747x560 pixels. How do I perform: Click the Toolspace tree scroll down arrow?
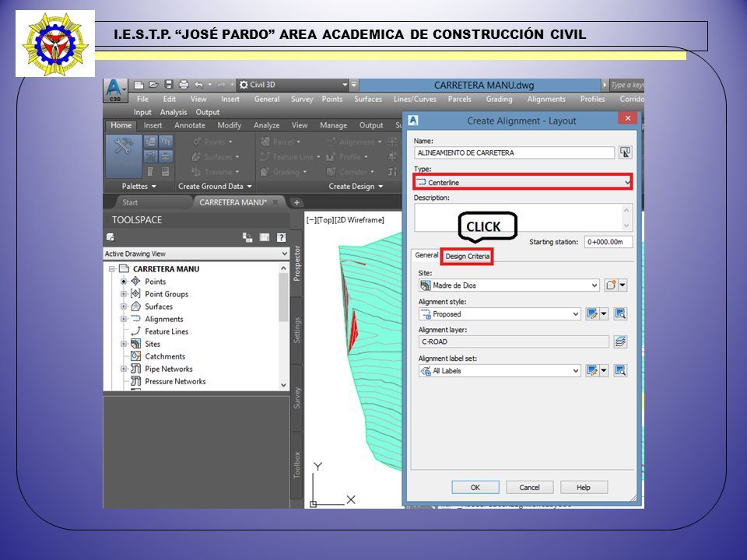(x=283, y=385)
